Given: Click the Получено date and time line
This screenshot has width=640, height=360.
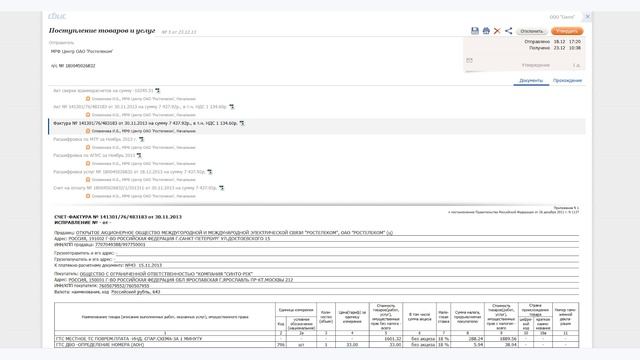Looking at the screenshot, I should tap(555, 48).
